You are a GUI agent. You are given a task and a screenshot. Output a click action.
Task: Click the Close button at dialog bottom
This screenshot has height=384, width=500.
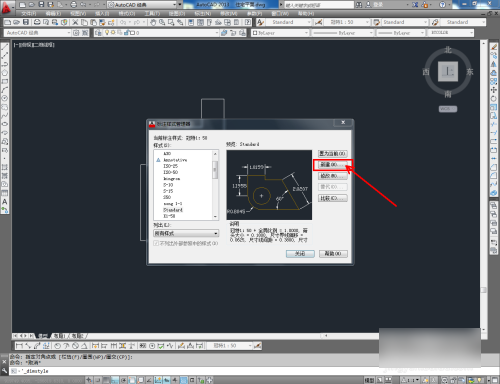(x=300, y=254)
